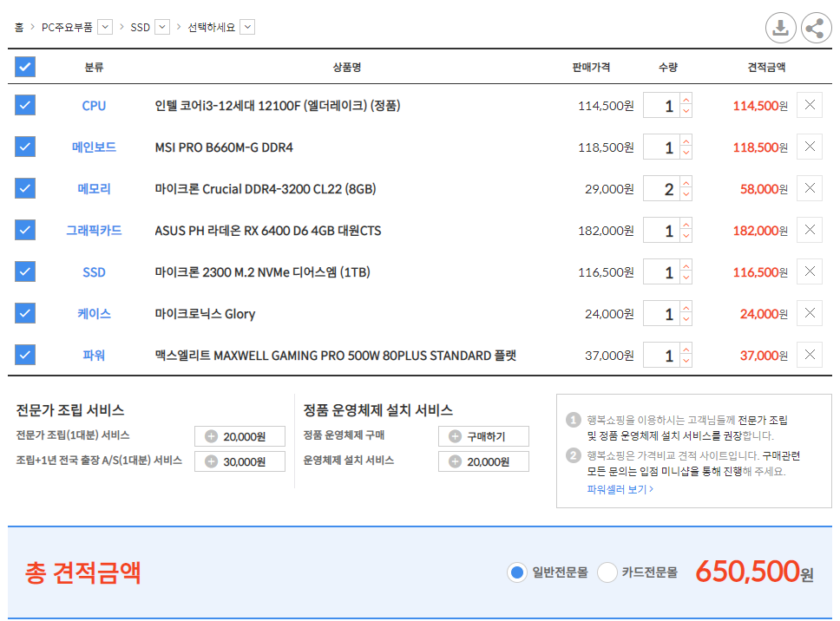Increase 케이스 quantity with the up arrow
The image size is (840, 621).
click(686, 307)
